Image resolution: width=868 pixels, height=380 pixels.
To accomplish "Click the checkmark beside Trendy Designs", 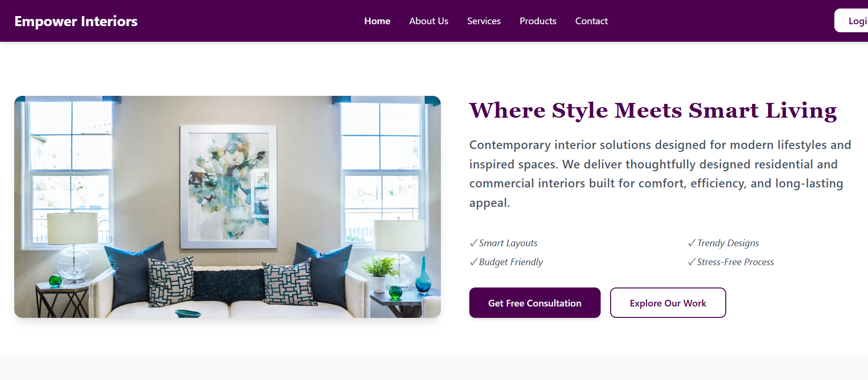I will pos(692,243).
